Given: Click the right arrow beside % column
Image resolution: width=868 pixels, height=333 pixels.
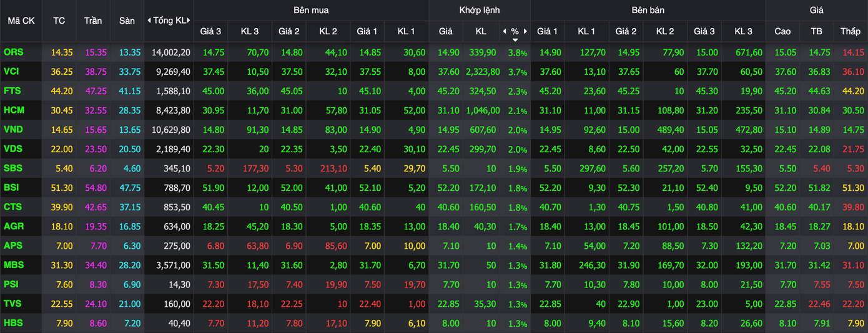Looking at the screenshot, I should (525, 31).
